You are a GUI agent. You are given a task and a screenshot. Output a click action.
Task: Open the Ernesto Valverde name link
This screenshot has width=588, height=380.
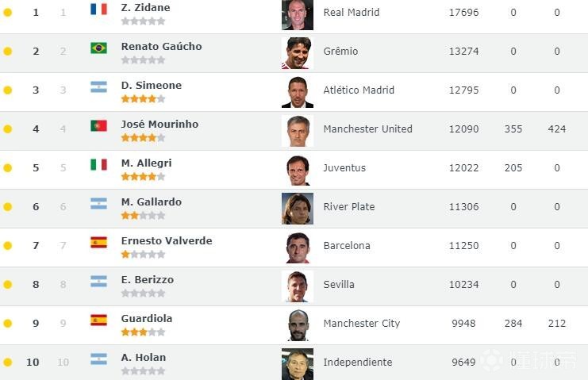[167, 240]
